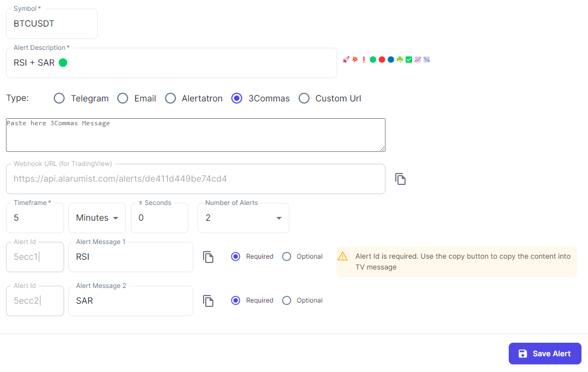Click the text area resize handle
The image size is (588, 372).
click(382, 149)
